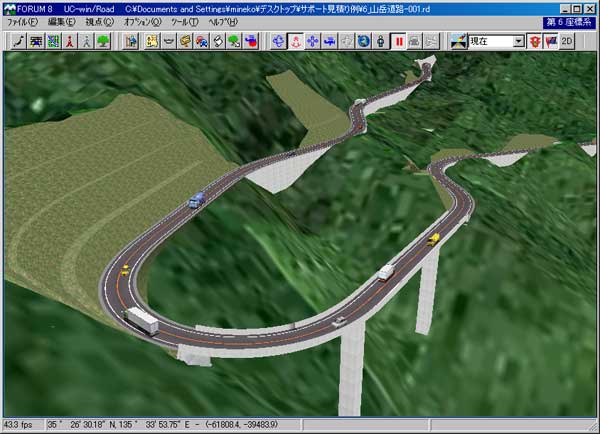600x434 pixels.
Task: Select the road curve editing tool
Action: pos(17,41)
